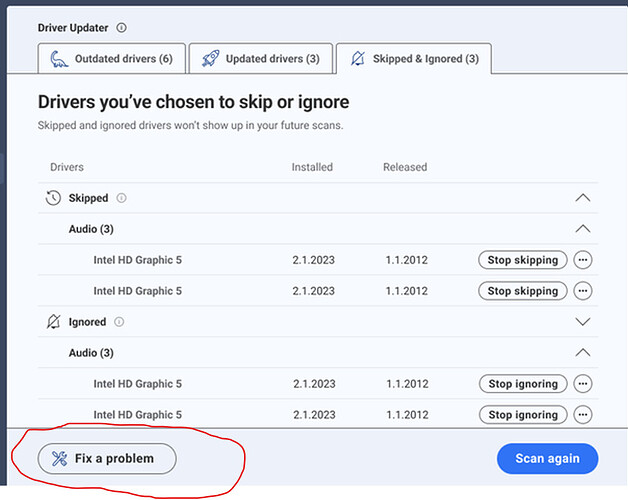The image size is (628, 500).
Task: Toggle the Ignored section chevron
Action: (583, 322)
